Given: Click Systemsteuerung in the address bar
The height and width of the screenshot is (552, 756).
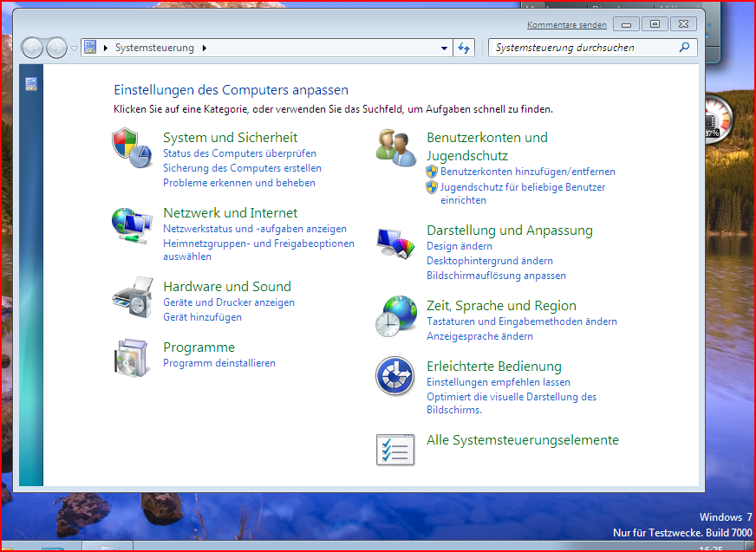Looking at the screenshot, I should [x=154, y=48].
